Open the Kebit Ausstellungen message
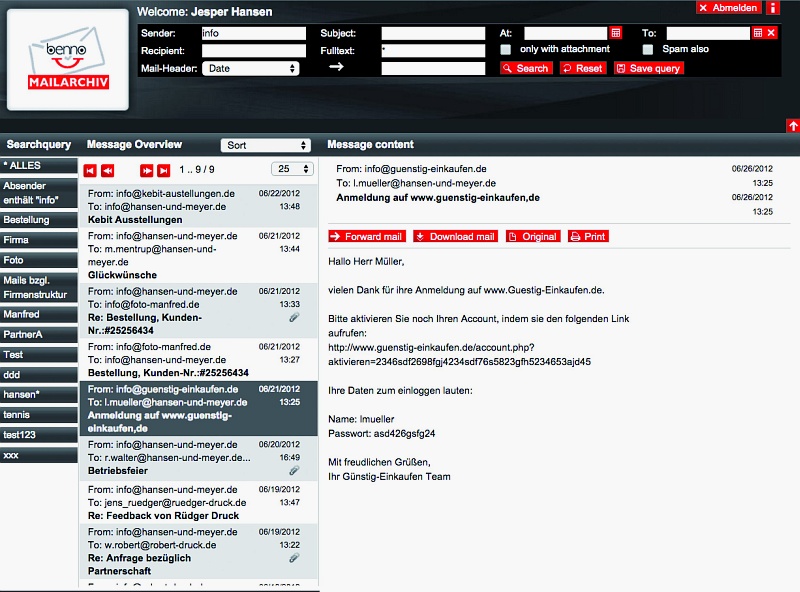Image resolution: width=800 pixels, height=592 pixels. pyautogui.click(x=198, y=206)
